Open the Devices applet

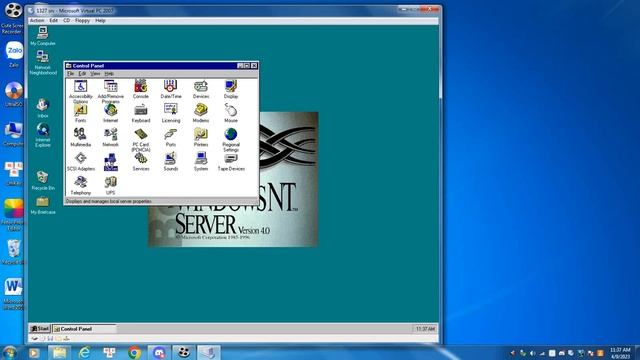point(201,89)
